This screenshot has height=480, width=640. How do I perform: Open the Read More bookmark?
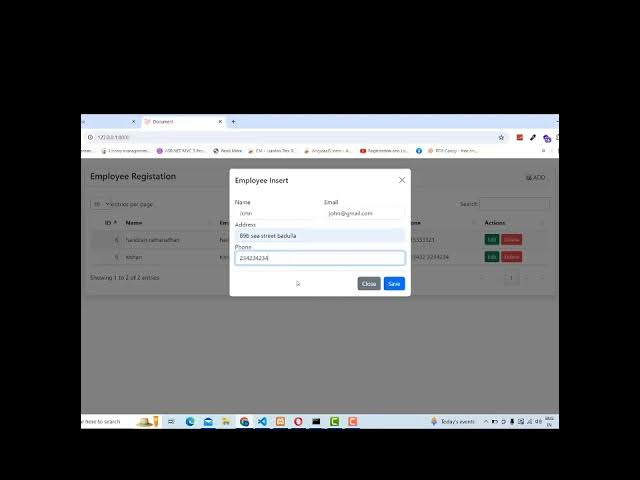(227, 151)
